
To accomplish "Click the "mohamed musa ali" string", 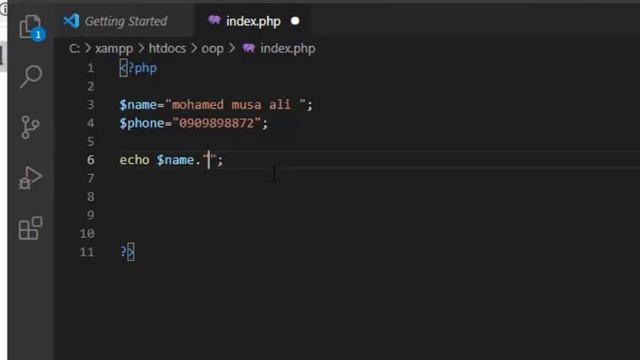I will pos(235,105).
